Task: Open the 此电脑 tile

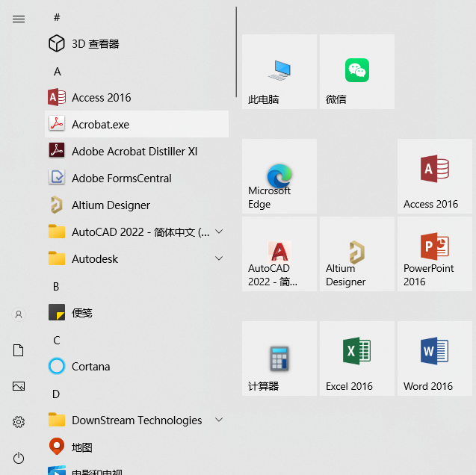Action: coord(279,72)
